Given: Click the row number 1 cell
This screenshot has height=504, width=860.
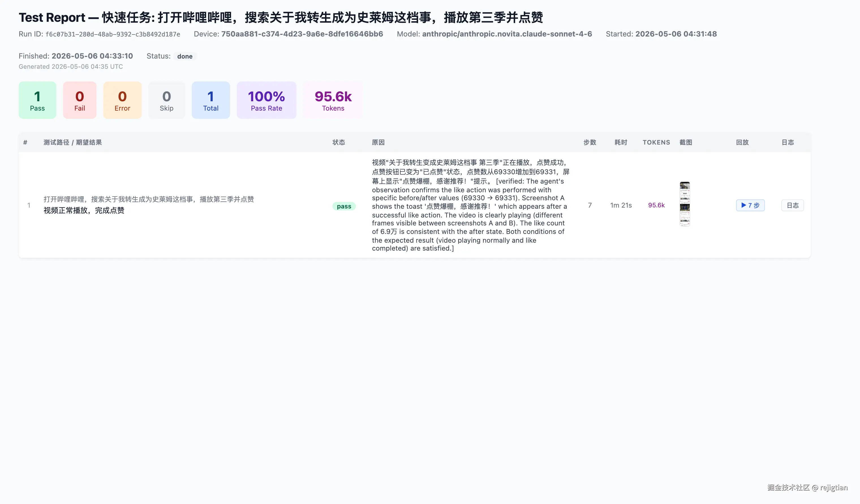Looking at the screenshot, I should [29, 205].
